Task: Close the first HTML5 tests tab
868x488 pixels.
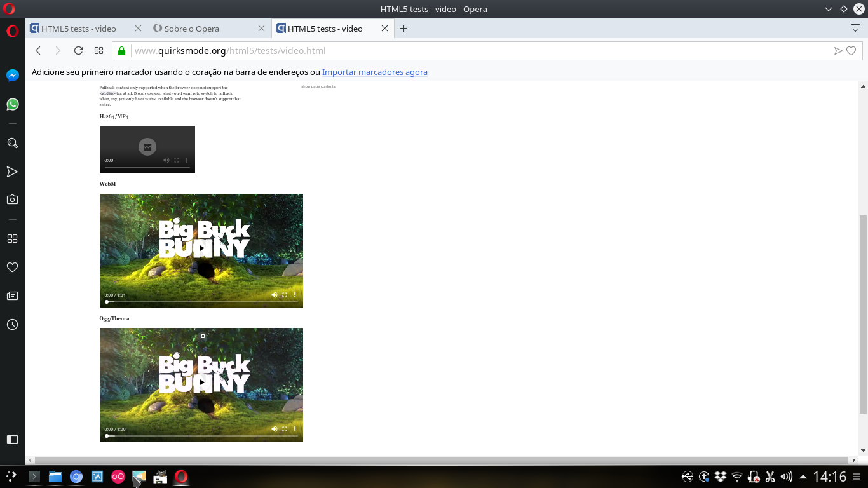Action: [x=139, y=29]
